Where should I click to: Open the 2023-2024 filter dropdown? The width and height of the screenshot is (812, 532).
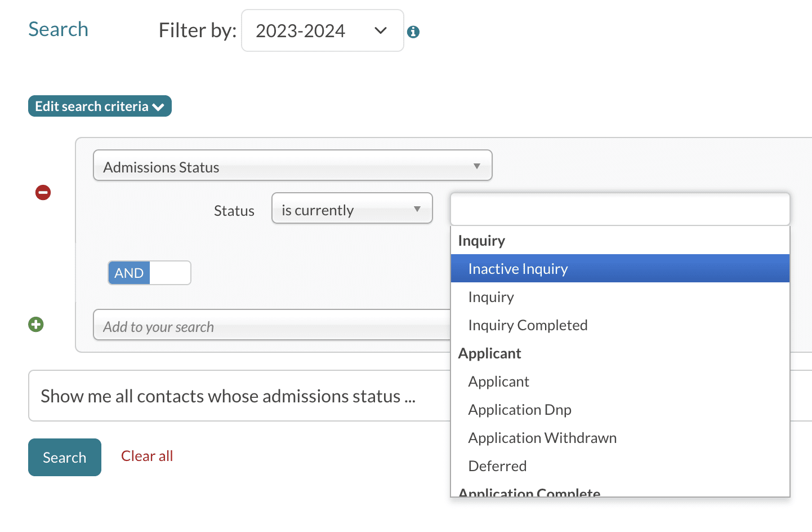click(322, 31)
